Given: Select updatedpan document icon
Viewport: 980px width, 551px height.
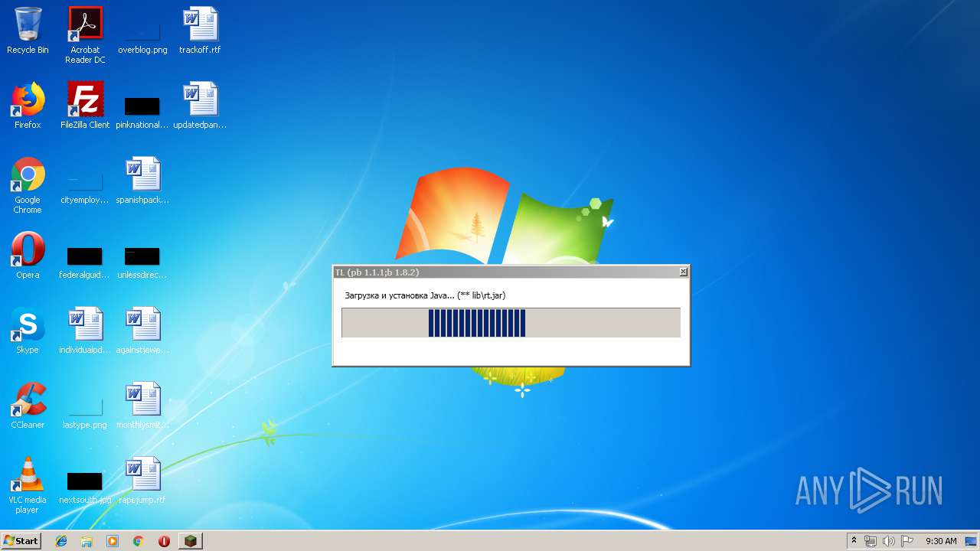Looking at the screenshot, I should tap(200, 106).
